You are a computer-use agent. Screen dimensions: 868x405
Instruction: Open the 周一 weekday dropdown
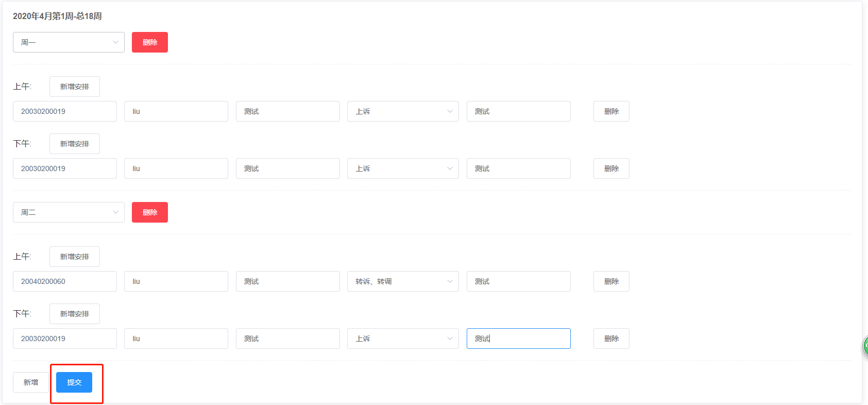[x=69, y=42]
